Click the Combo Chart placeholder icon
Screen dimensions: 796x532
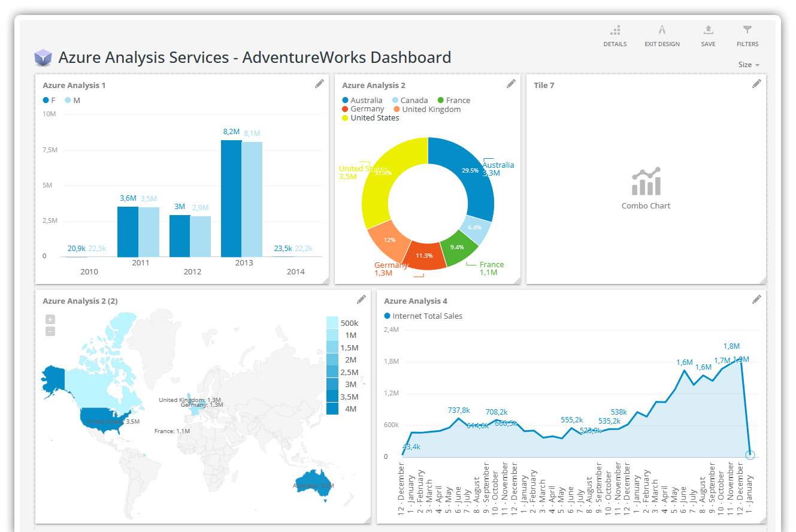[x=646, y=182]
